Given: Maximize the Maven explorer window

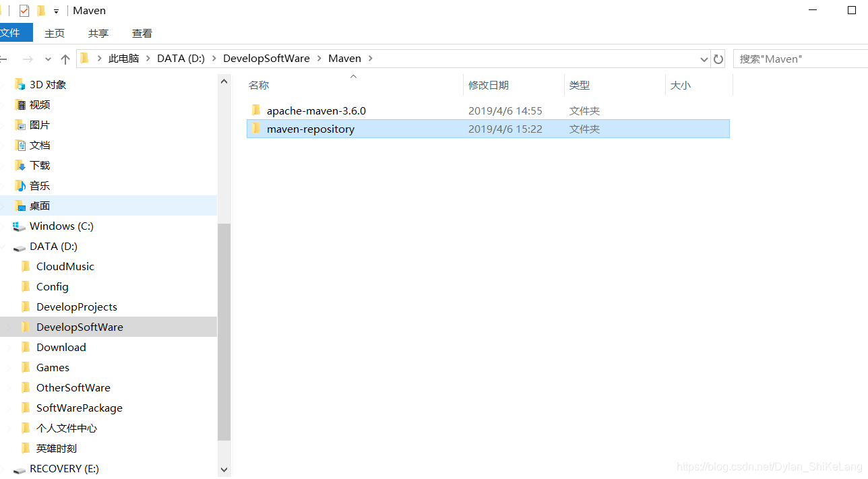Looking at the screenshot, I should click(x=852, y=10).
